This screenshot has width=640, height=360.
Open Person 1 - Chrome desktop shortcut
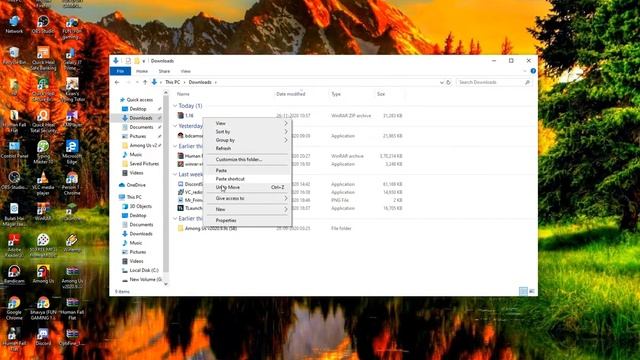[72, 183]
